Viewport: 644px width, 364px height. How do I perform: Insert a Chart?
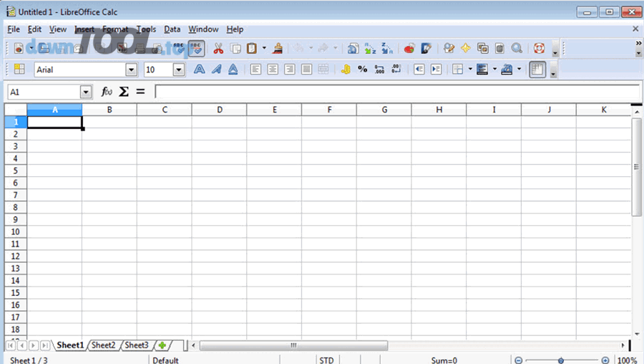click(409, 49)
